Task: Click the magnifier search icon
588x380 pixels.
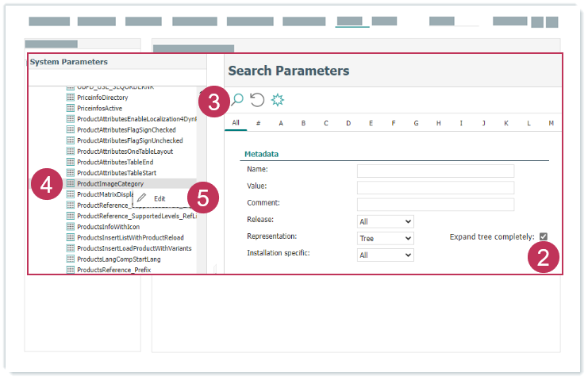Action: (x=236, y=100)
